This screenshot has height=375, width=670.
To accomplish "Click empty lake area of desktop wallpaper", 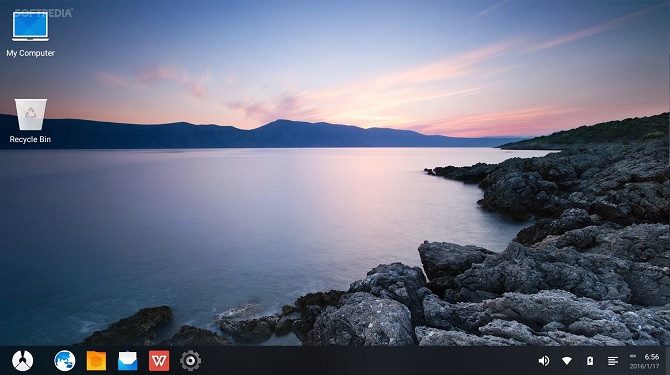I will click(214, 214).
